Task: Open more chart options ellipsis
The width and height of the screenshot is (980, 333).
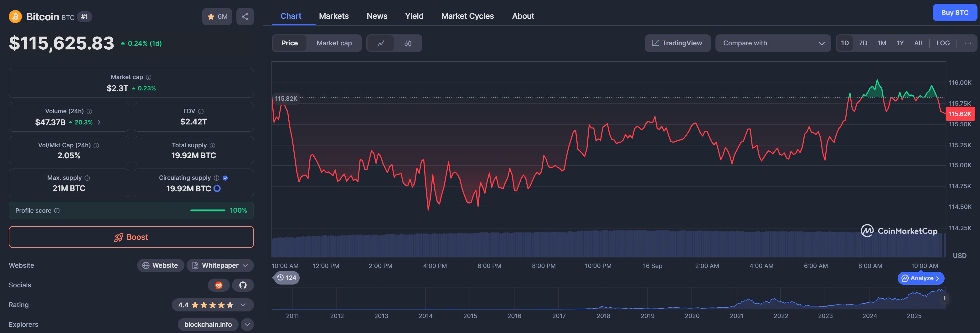Action: click(x=968, y=43)
